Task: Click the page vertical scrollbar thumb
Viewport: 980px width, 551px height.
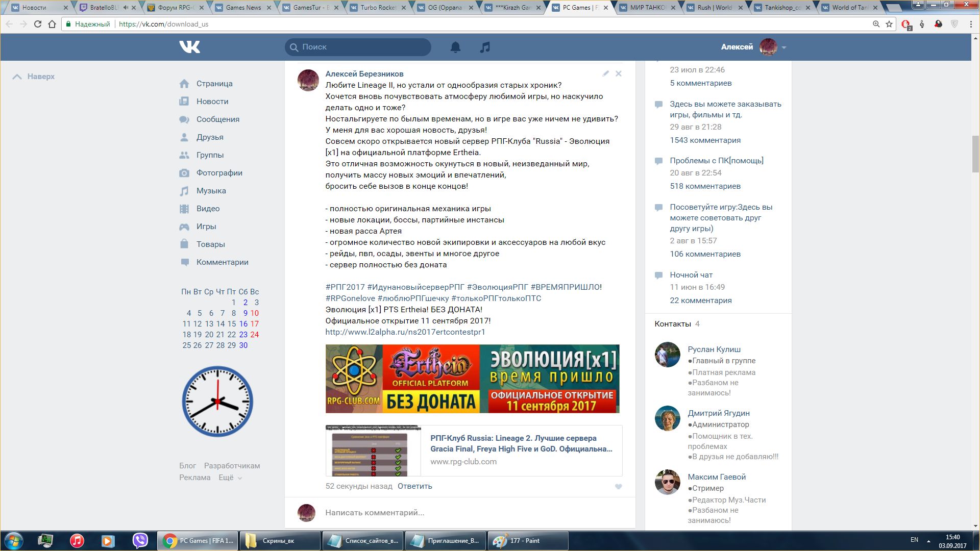Action: pos(975,154)
